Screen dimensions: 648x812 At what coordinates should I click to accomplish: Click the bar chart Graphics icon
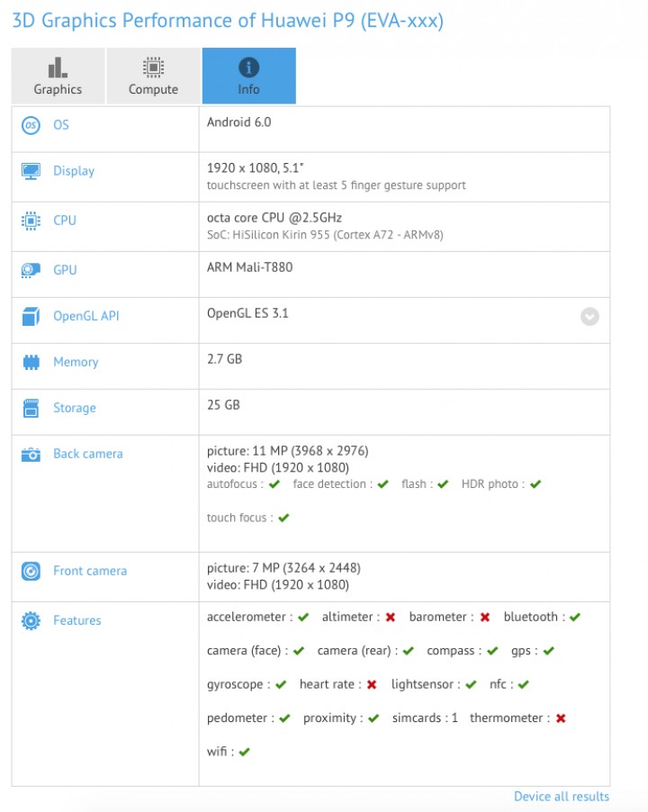point(58,68)
